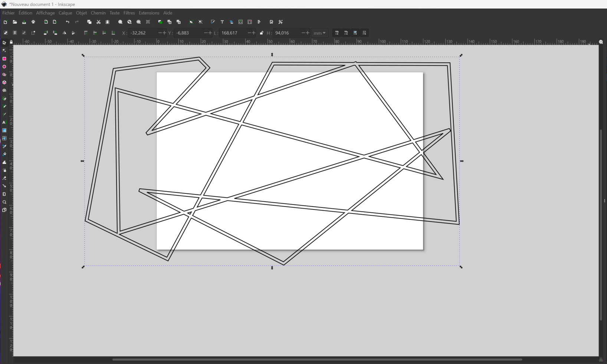Increase the L width value
The width and height of the screenshot is (607, 364).
[254, 33]
